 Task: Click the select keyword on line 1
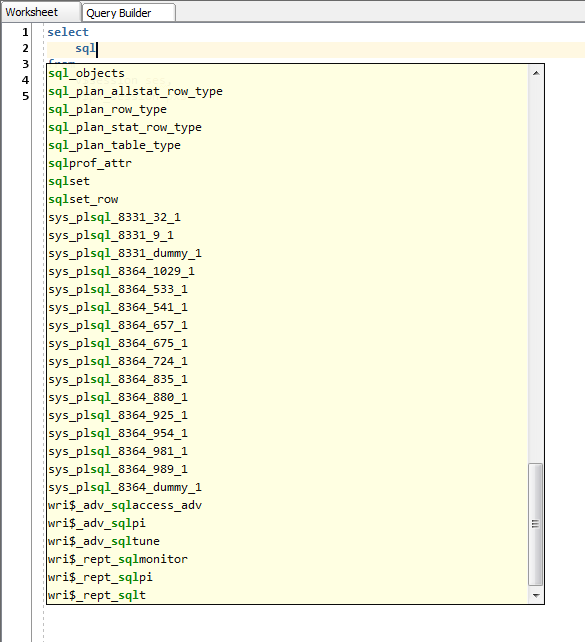click(68, 32)
